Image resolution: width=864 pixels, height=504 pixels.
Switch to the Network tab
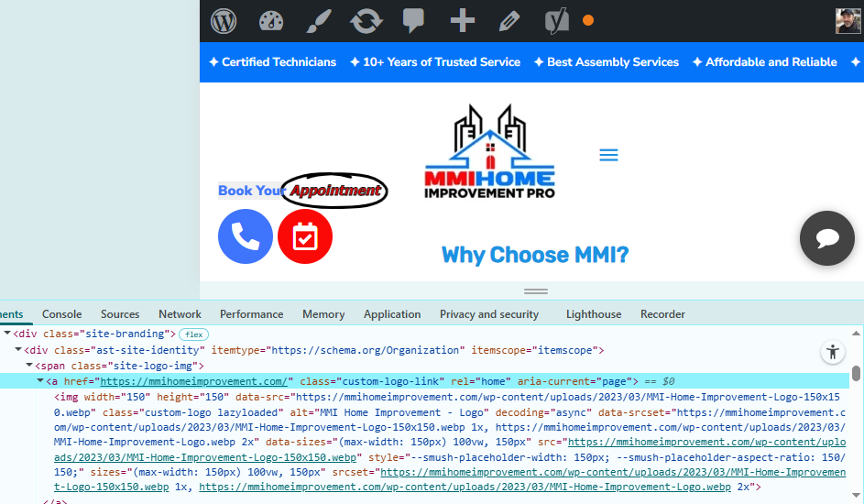(x=180, y=314)
